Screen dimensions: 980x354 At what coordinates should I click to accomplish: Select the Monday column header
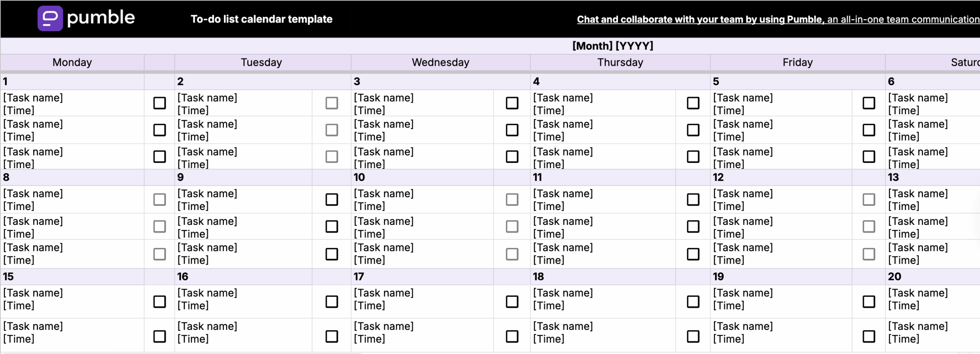(x=72, y=62)
